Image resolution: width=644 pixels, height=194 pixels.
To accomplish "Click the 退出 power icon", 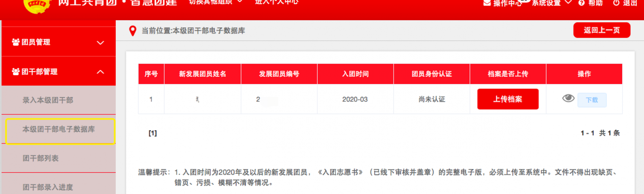I will pos(616,3).
